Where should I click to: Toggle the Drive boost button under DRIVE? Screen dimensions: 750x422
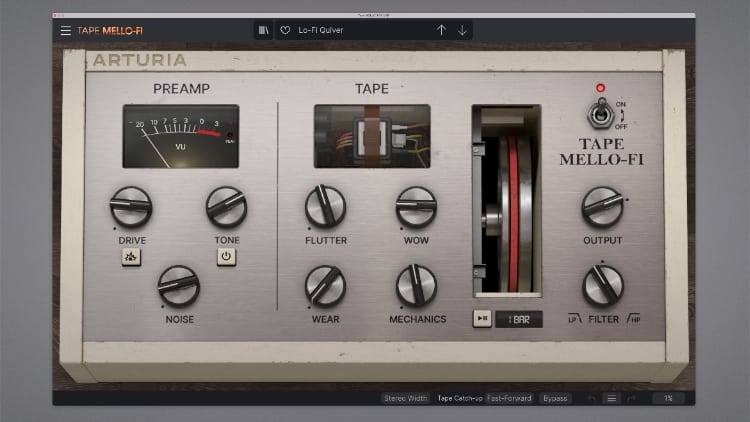(131, 257)
